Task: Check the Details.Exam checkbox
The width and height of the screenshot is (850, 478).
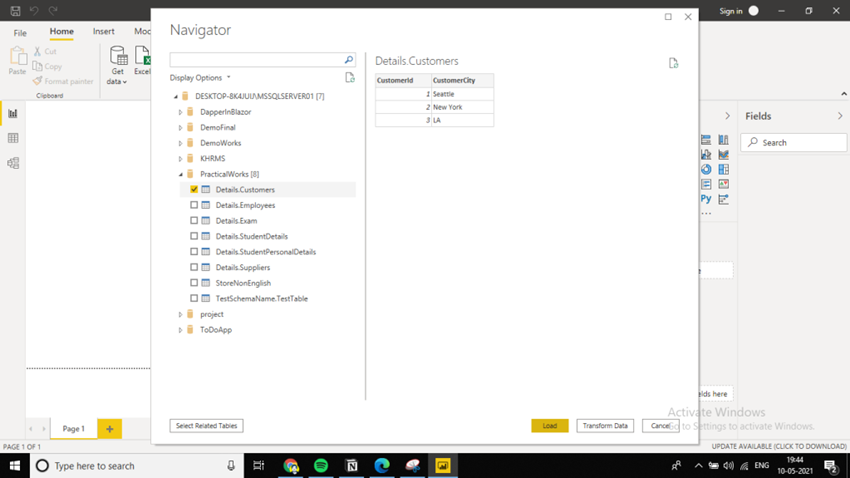Action: [x=194, y=221]
